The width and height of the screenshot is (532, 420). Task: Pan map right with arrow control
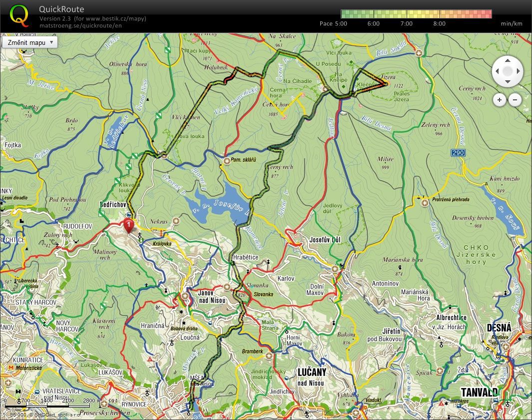click(518, 71)
